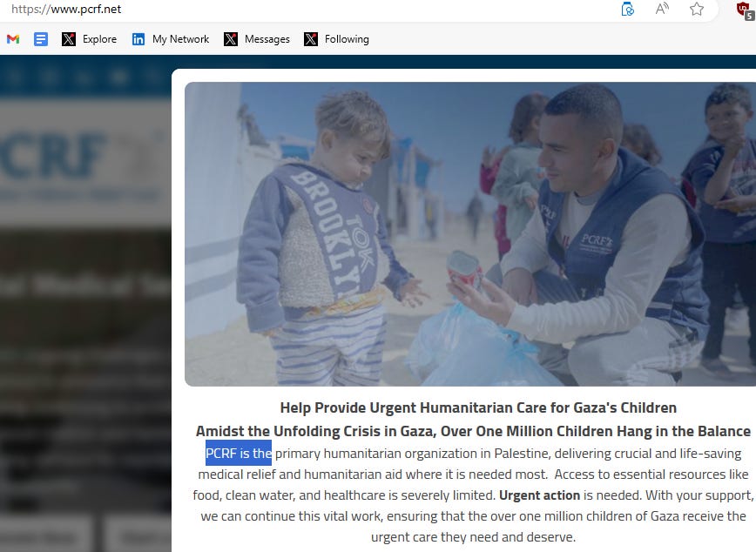Viewport: 756px width, 552px height.
Task: Select the www.pcrf.net address bar URL
Action: pyautogui.click(x=66, y=10)
